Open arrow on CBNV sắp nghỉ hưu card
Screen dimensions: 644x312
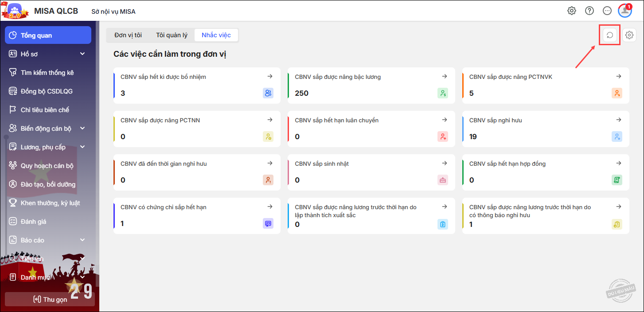(x=619, y=120)
